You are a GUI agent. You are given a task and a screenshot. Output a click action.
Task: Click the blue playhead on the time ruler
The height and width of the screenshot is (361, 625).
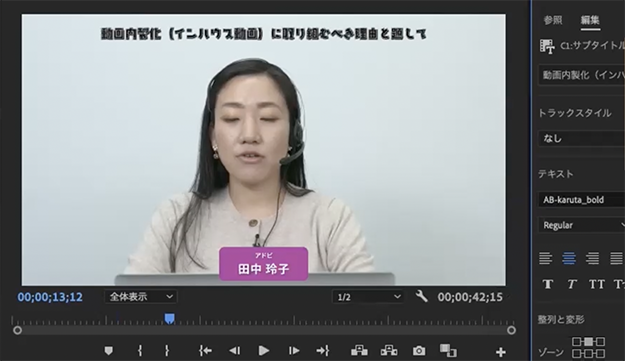pyautogui.click(x=170, y=318)
